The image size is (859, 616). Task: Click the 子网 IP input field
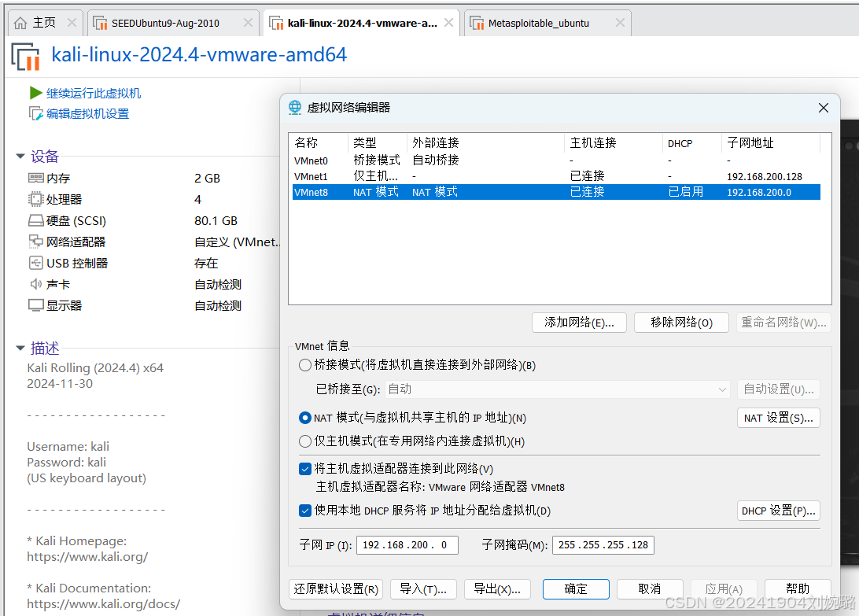(407, 544)
